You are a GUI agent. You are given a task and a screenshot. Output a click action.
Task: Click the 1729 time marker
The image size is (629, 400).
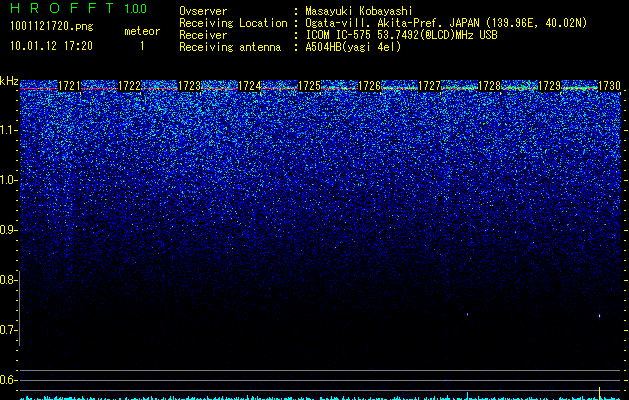[x=550, y=86]
